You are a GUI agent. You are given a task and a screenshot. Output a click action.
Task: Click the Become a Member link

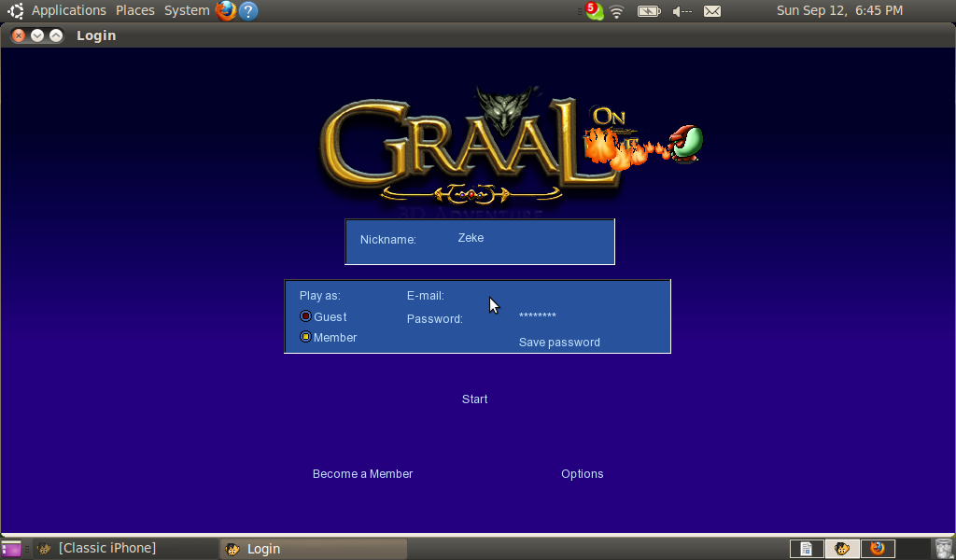click(362, 474)
